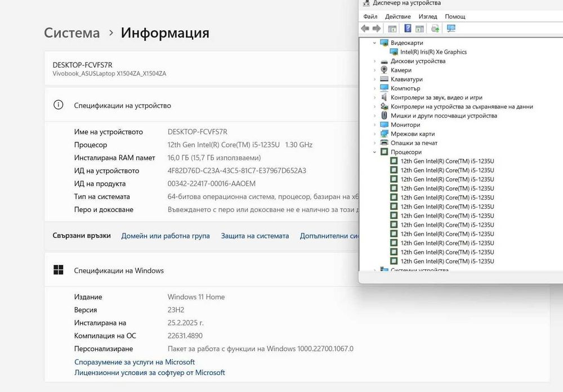Toggle the show/hide console tree toolbar icon
Viewport: 563px width, 392px height.
(392, 29)
